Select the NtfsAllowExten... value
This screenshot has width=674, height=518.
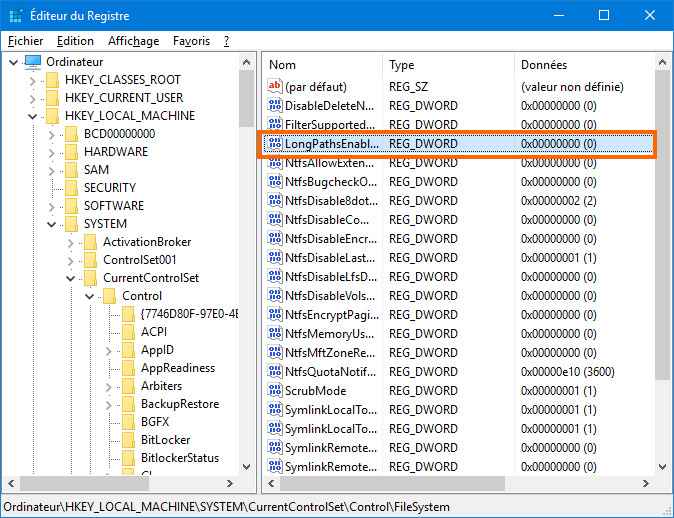pyautogui.click(x=330, y=163)
